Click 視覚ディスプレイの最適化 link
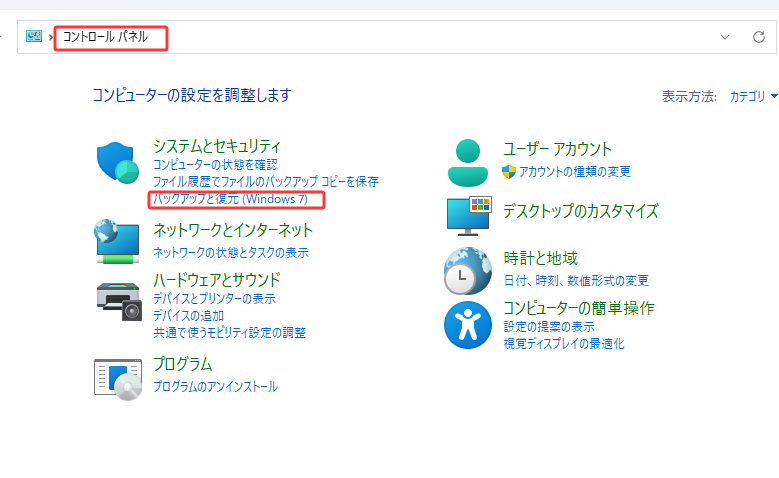779x478 pixels. [x=564, y=343]
